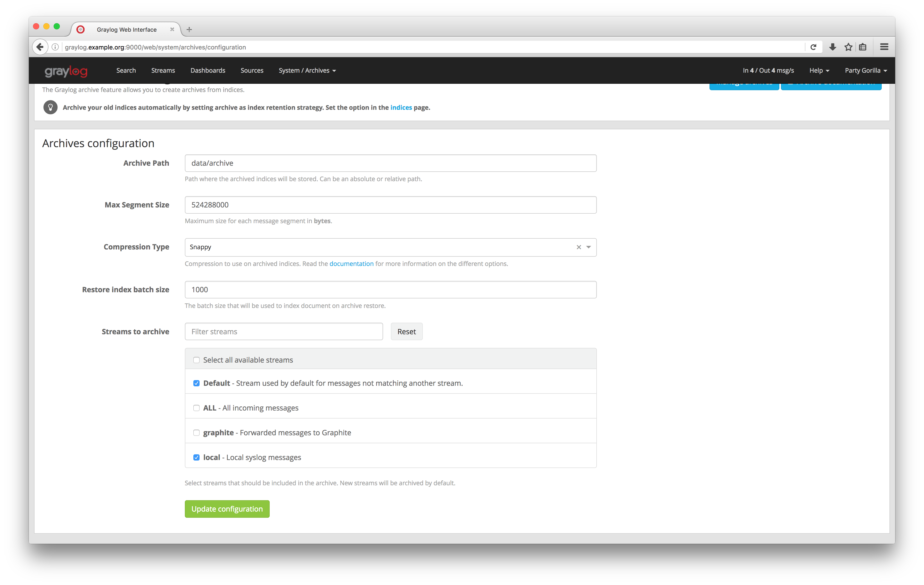Viewport: 924px width, 585px height.
Task: Open a new browser tab with plus icon
Action: pyautogui.click(x=189, y=30)
